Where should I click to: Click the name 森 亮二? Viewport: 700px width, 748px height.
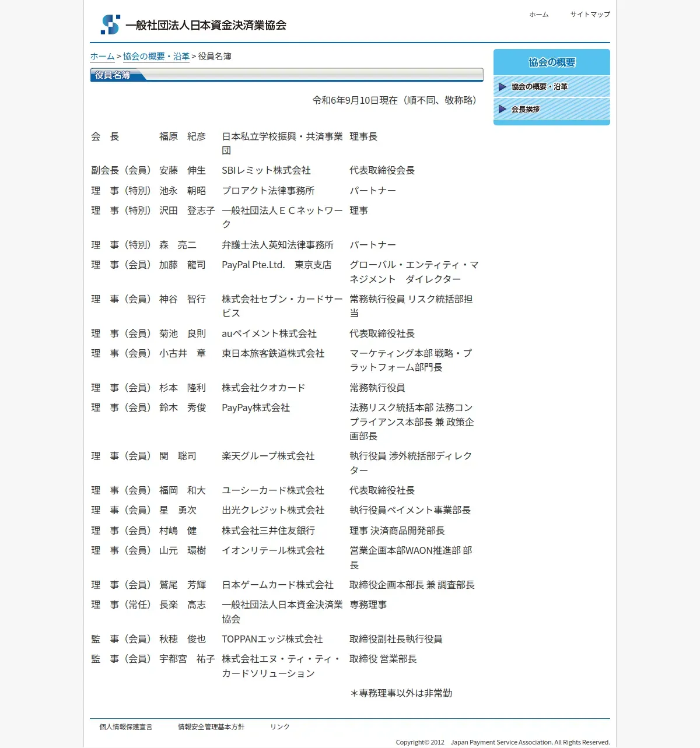178,245
